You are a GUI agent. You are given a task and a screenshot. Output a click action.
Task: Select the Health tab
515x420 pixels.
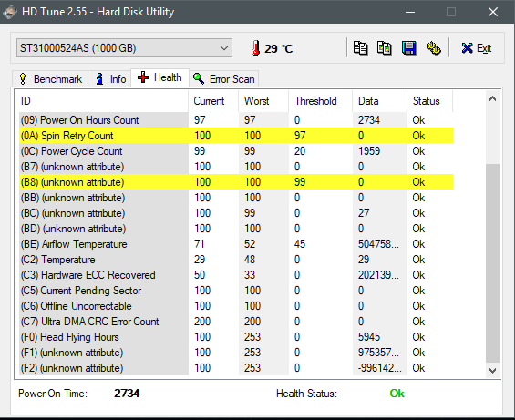(160, 77)
